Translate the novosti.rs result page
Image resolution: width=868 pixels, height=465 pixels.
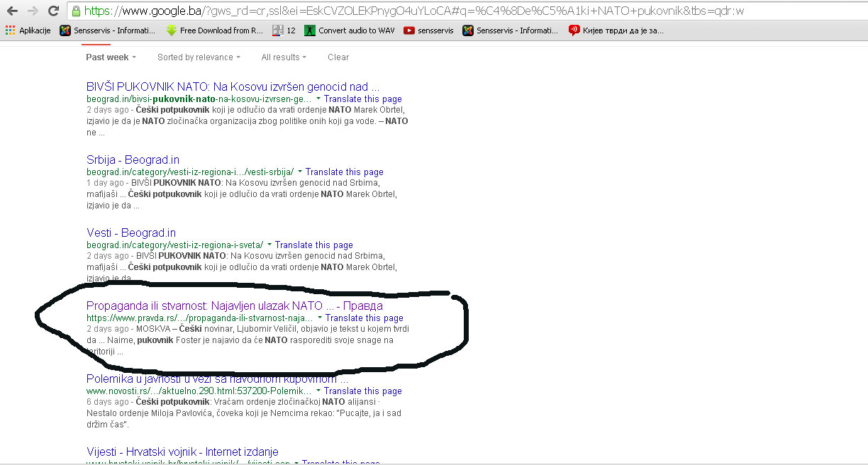363,391
